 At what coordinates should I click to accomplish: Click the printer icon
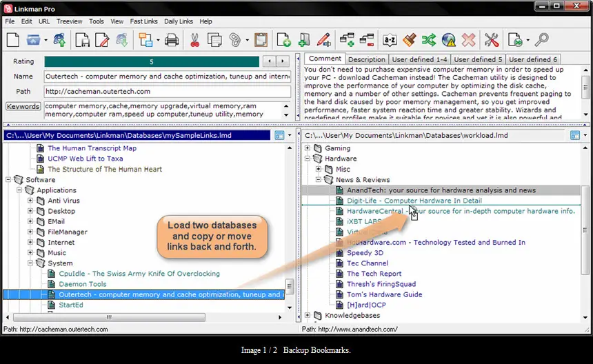coord(171,40)
